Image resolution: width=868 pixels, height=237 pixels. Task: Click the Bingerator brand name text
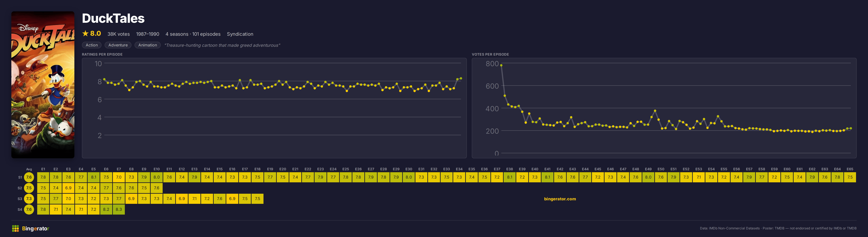click(36, 229)
